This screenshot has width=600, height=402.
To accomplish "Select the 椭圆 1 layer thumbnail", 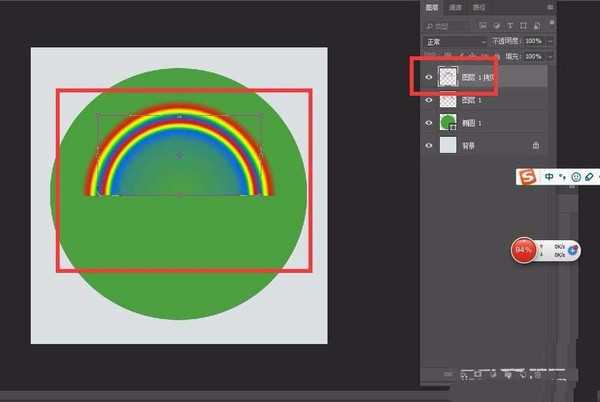I will 448,122.
